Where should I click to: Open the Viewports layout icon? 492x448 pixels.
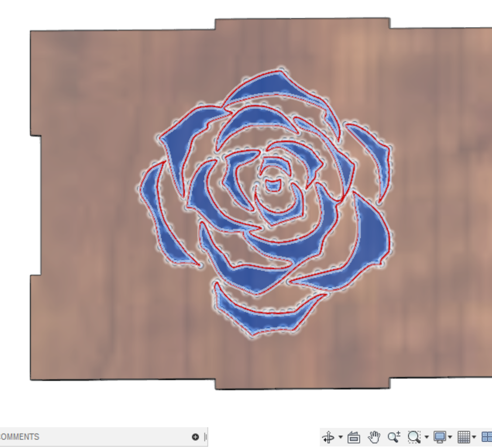[x=487, y=437]
